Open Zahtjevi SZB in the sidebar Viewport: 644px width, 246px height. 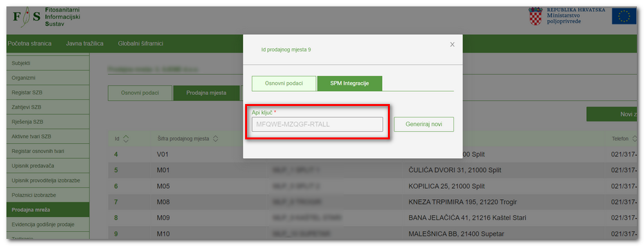coord(48,107)
